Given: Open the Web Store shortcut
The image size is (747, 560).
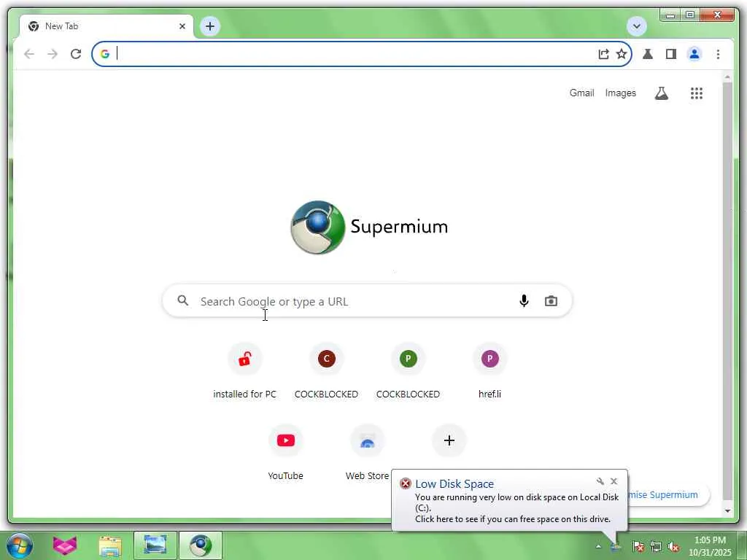Looking at the screenshot, I should pyautogui.click(x=368, y=454).
